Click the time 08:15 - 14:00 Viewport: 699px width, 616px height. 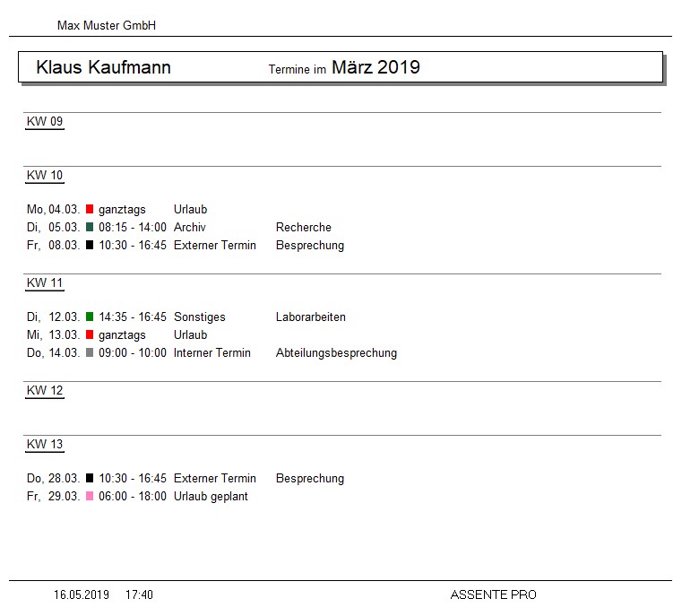coord(133,227)
